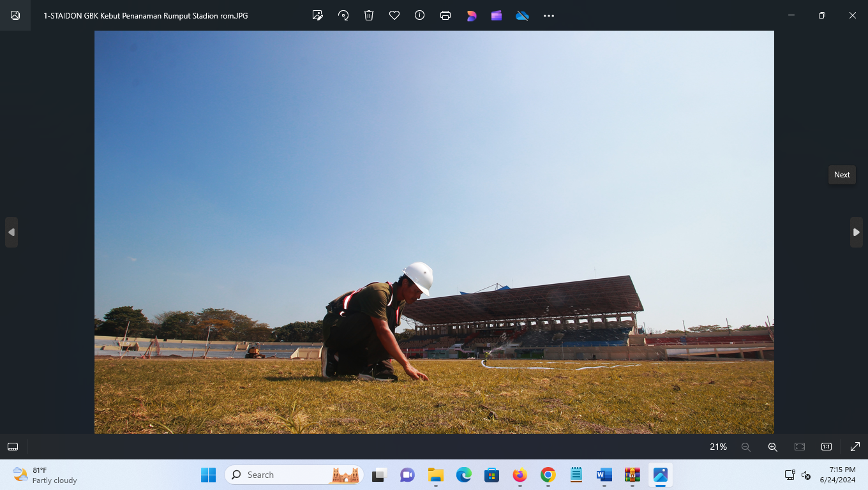Open the weather widget showing 81°F
This screenshot has width=868, height=490.
(x=45, y=475)
